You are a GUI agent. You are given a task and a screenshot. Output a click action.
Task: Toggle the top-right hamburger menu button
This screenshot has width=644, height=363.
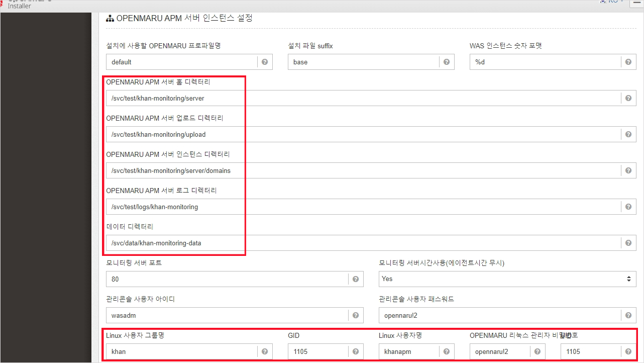[x=636, y=3]
